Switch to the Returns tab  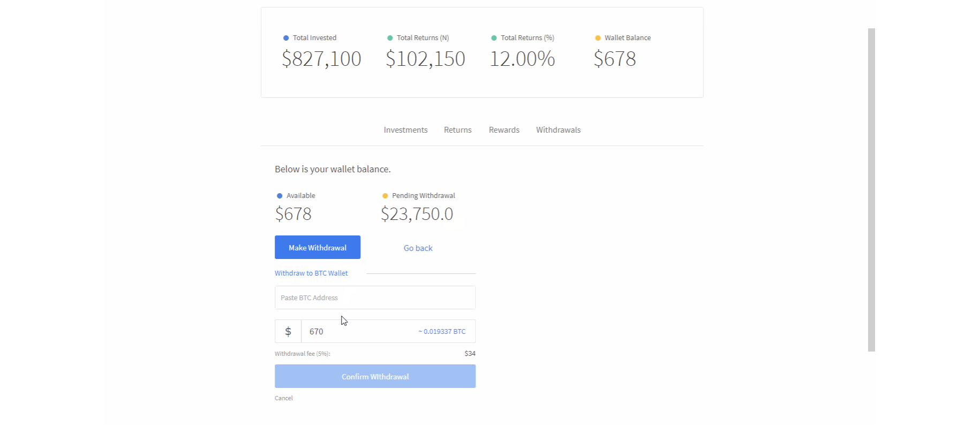(457, 130)
